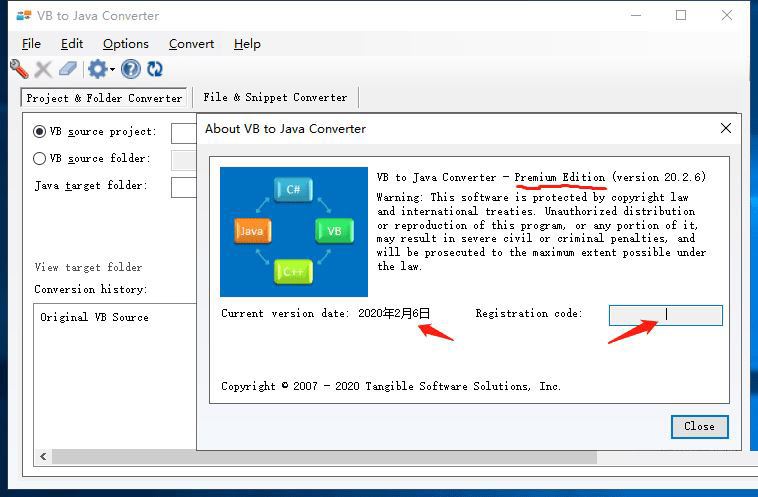The width and height of the screenshot is (758, 497).
Task: Select the VB source folder radio button
Action: (40, 159)
